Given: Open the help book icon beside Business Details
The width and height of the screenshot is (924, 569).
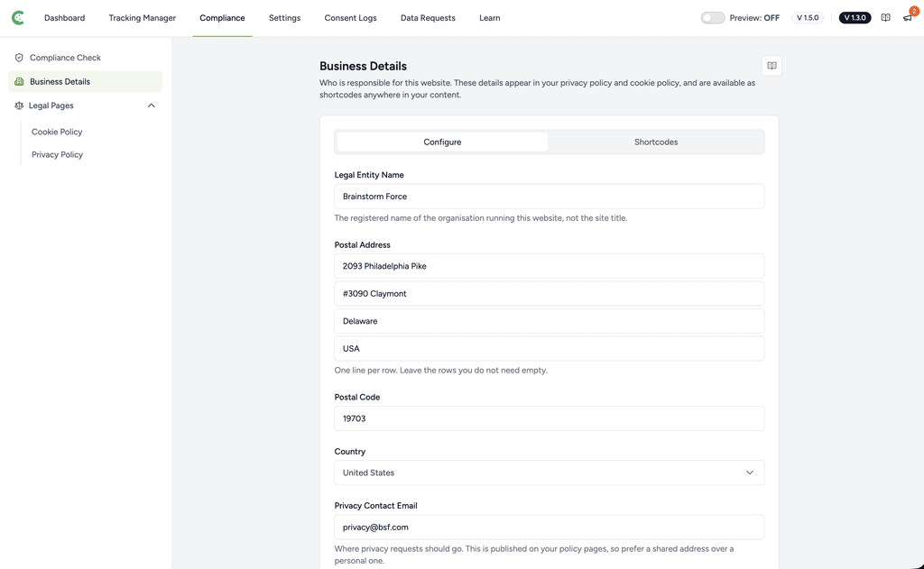Looking at the screenshot, I should tap(772, 66).
